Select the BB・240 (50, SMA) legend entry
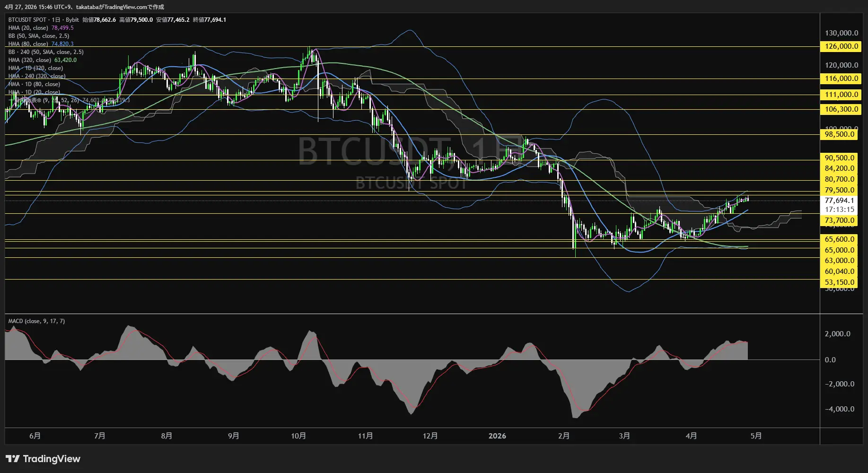Viewport: 868px width, 473px height. point(45,52)
